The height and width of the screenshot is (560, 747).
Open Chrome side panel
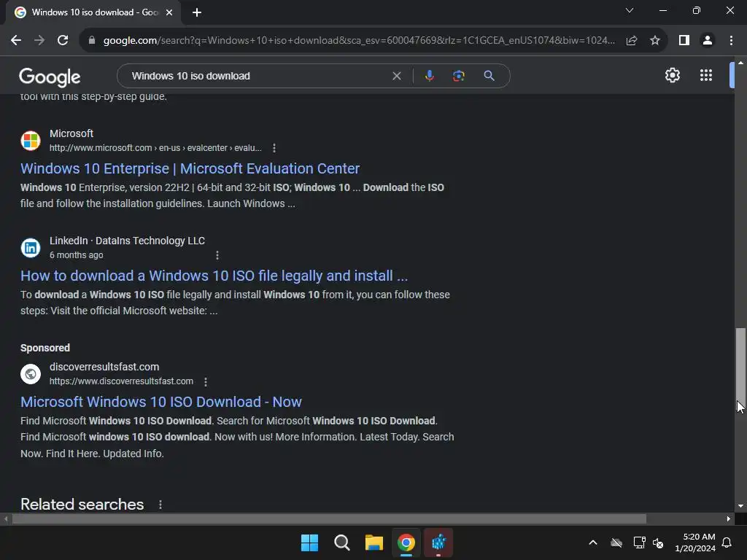tap(684, 41)
